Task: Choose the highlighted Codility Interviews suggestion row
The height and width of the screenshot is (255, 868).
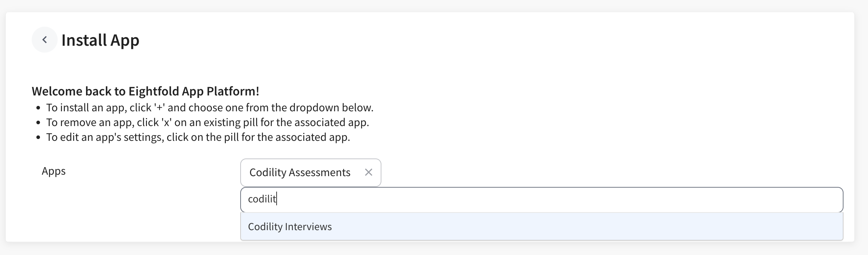Action: click(x=542, y=227)
